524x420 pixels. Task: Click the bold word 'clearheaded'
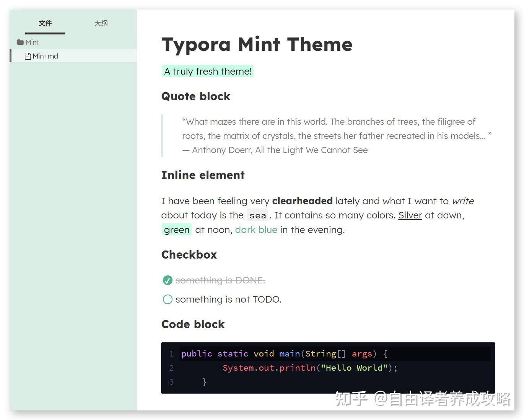click(x=302, y=201)
